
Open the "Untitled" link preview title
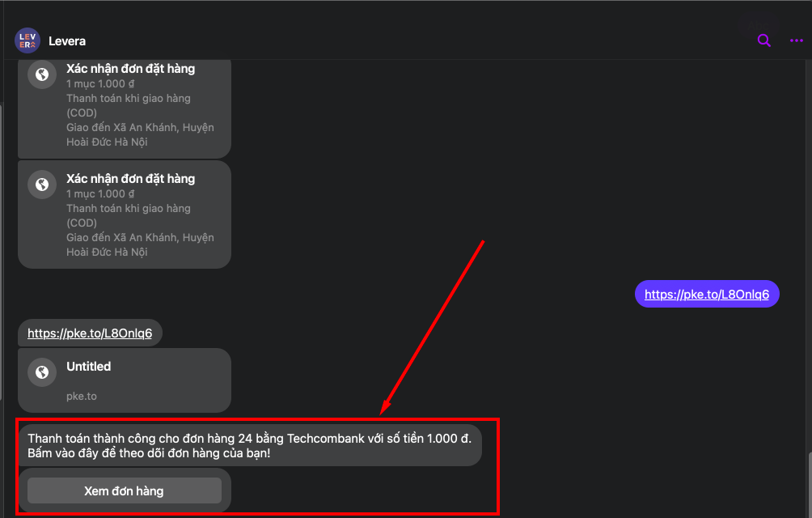[x=88, y=367]
